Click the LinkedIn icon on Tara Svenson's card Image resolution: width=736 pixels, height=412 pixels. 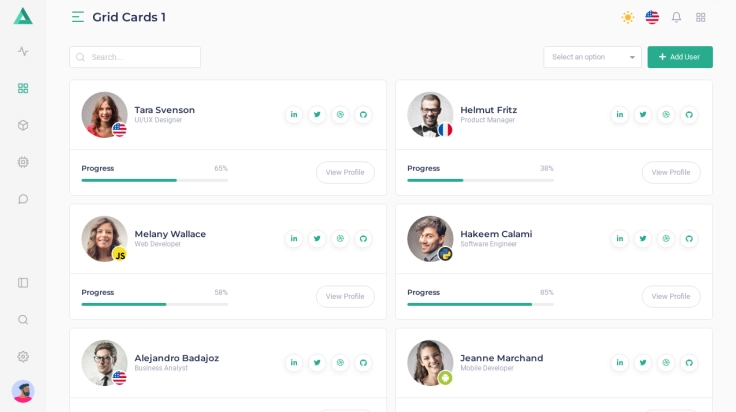[x=294, y=115]
